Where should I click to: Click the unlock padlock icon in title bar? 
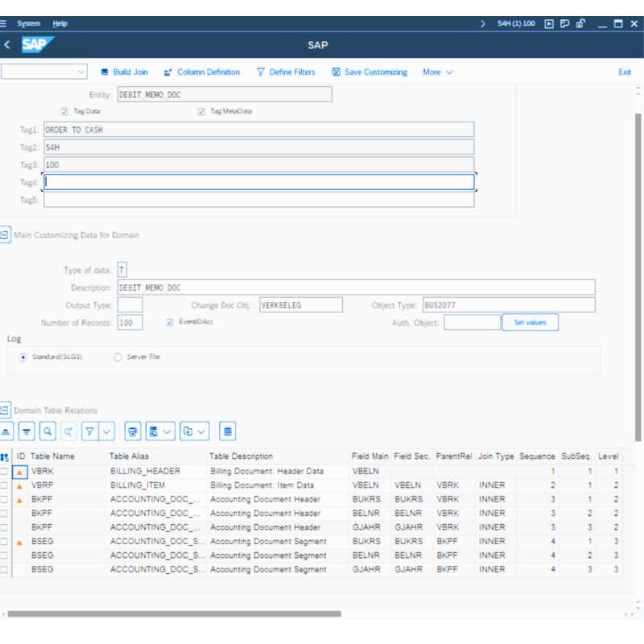[580, 23]
